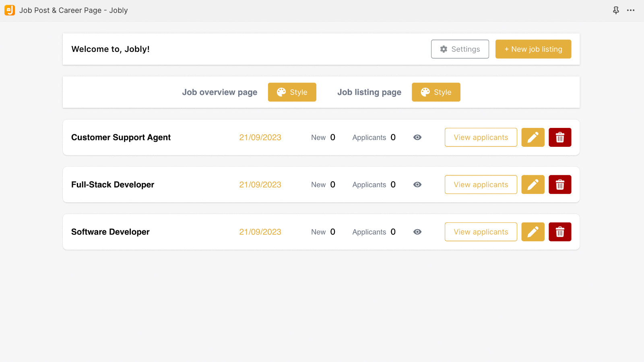Edit the Software Developer listing with pencil icon
The image size is (644, 362).
[x=533, y=232]
